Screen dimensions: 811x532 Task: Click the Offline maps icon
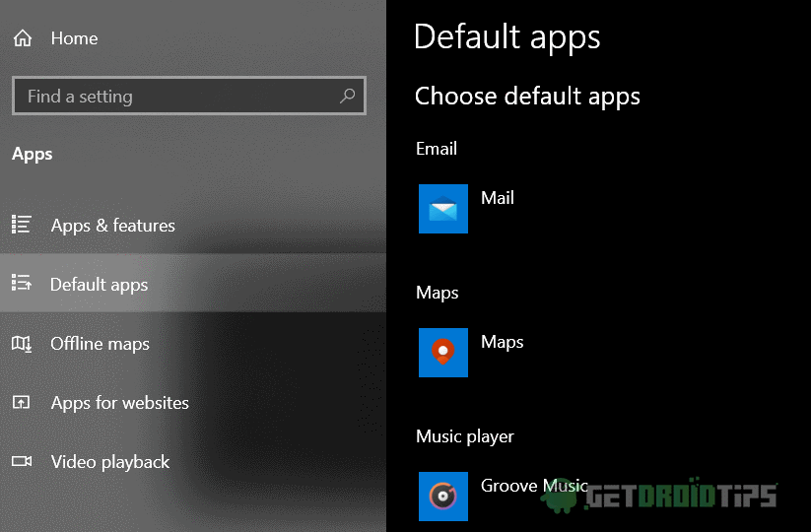(22, 343)
